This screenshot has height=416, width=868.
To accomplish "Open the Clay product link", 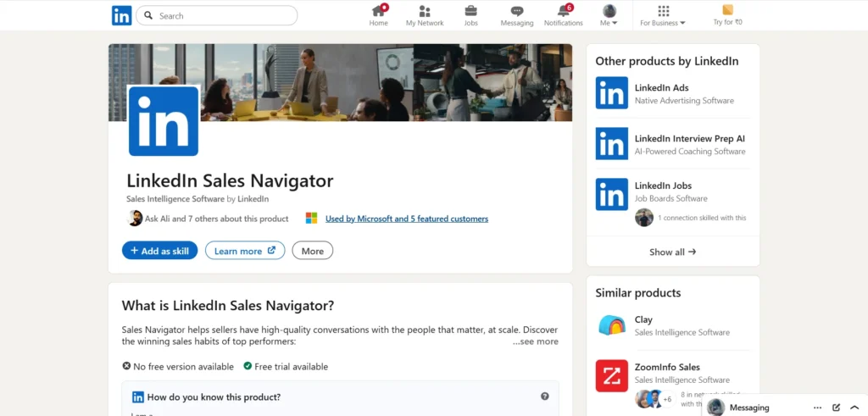I will point(643,319).
